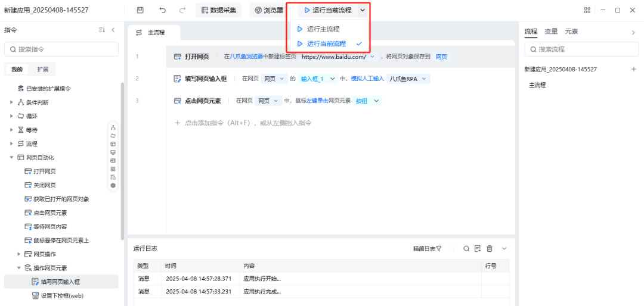Select the 鼠标悬停在网页元素上 command
This screenshot has height=306, width=644.
pos(57,241)
